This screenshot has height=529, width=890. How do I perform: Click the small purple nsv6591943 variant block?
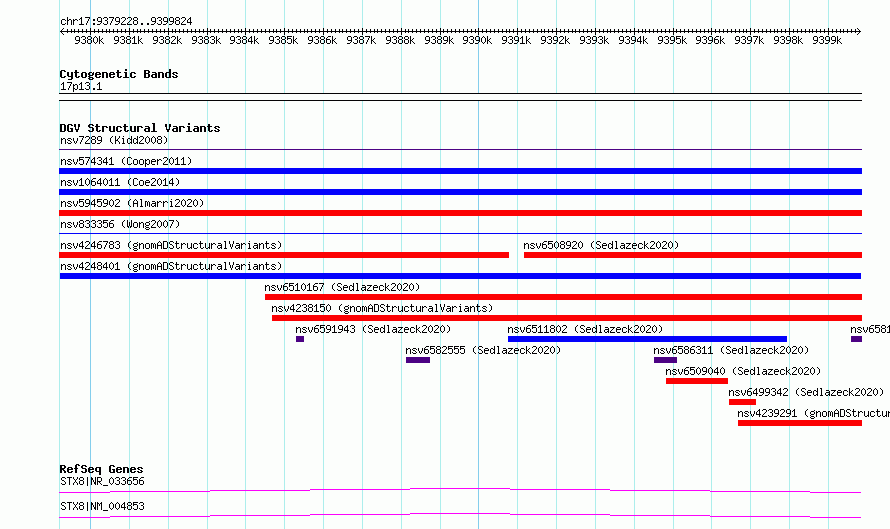[x=300, y=339]
